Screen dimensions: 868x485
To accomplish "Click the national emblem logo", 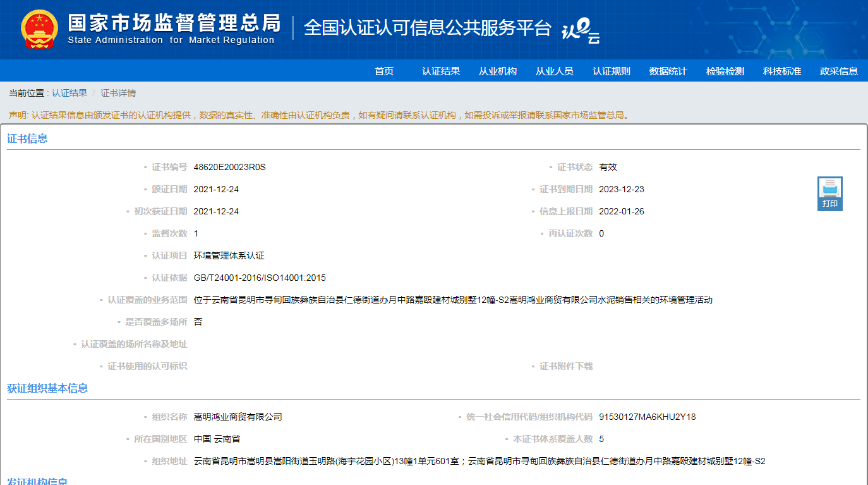I will coord(39,30).
